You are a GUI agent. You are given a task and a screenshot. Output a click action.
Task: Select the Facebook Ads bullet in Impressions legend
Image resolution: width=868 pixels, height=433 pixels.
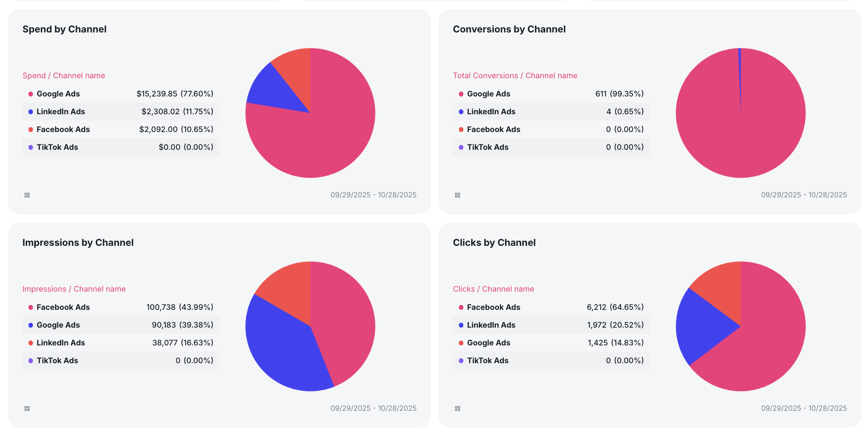tap(30, 307)
